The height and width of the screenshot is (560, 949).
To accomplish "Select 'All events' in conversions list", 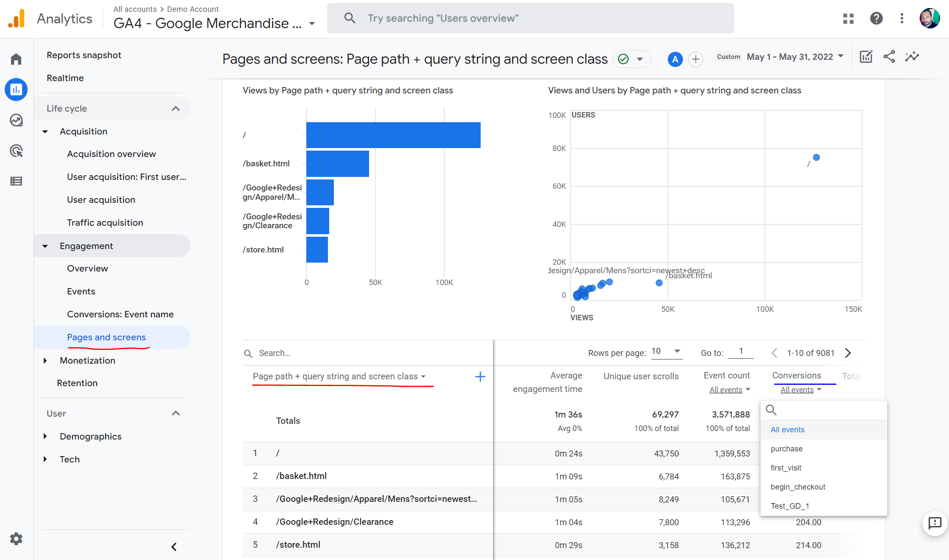I will (823, 430).
